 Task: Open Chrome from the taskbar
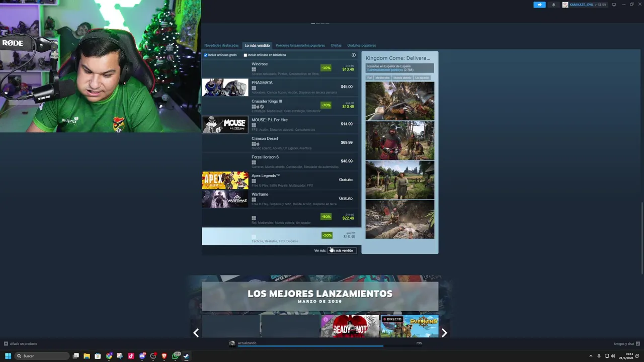click(x=109, y=356)
